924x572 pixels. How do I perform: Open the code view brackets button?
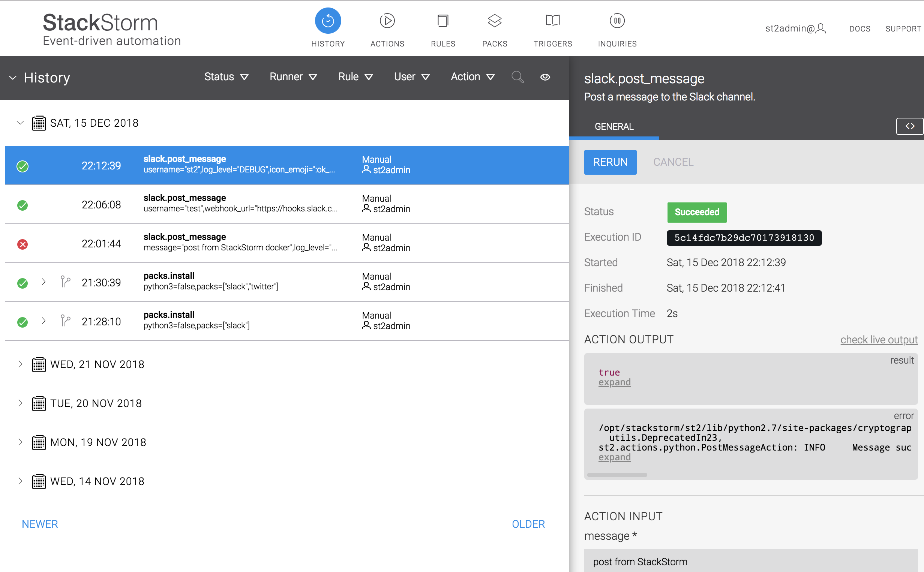[x=910, y=126]
